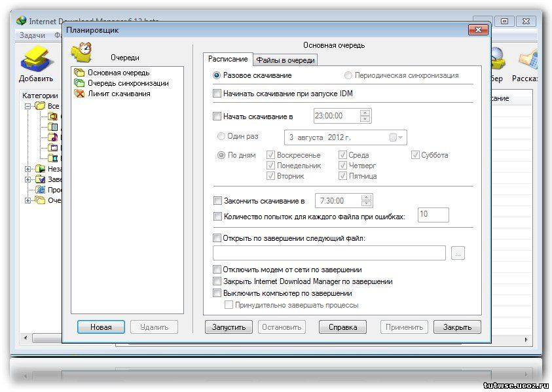Open the Задачи menu
The width and height of the screenshot is (552, 392).
32,35
